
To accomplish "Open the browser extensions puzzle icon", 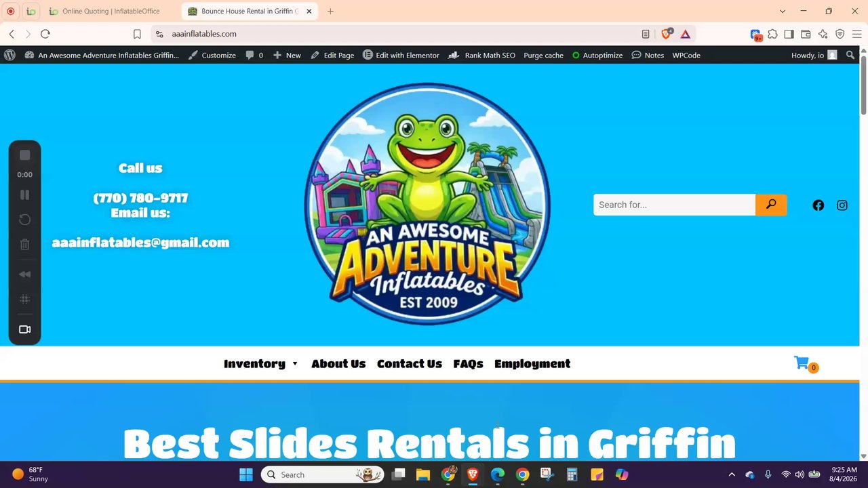I will point(772,34).
